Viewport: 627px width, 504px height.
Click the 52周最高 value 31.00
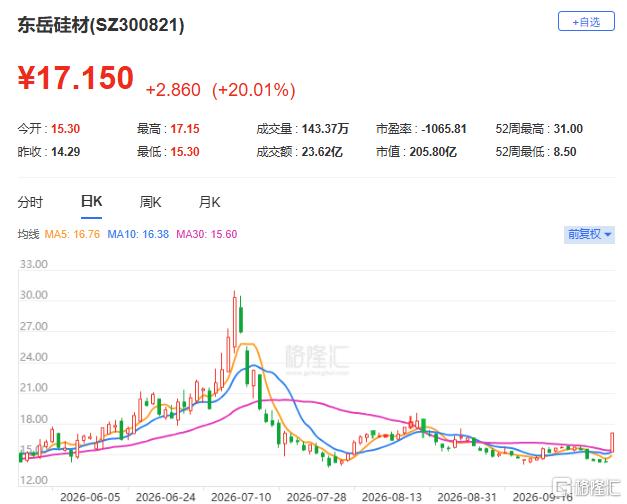[x=568, y=129]
